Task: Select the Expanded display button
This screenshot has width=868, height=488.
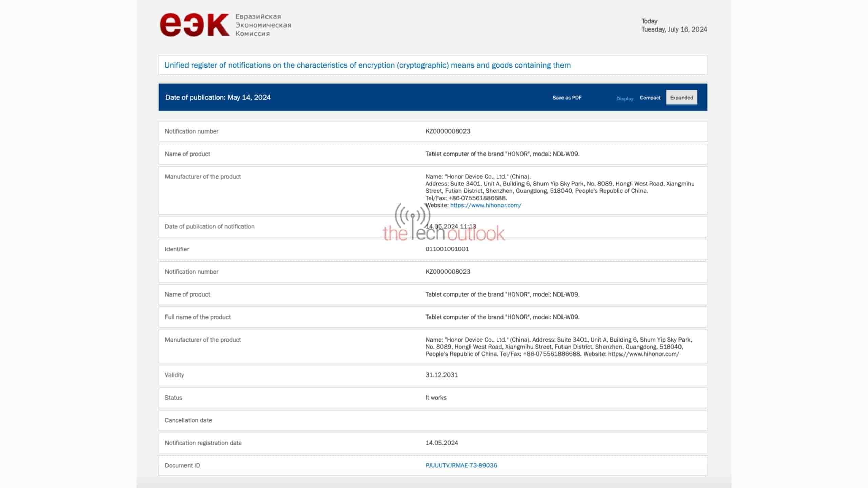Action: pyautogui.click(x=681, y=98)
